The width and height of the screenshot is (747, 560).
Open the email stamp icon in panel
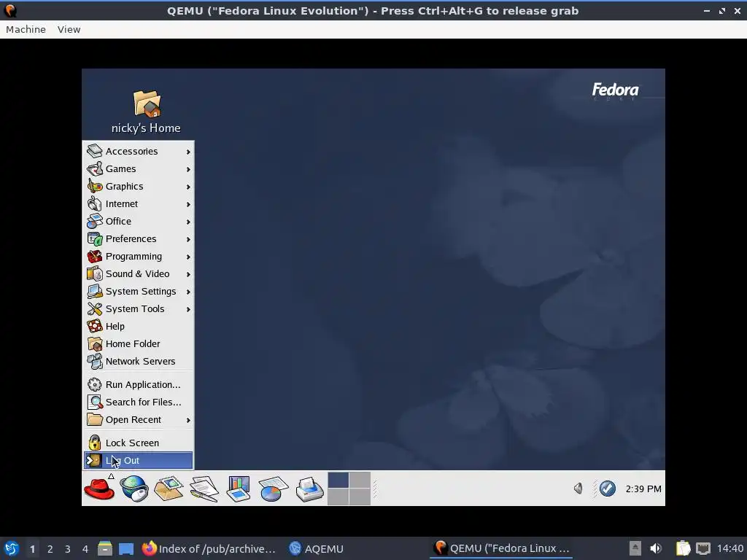point(169,489)
